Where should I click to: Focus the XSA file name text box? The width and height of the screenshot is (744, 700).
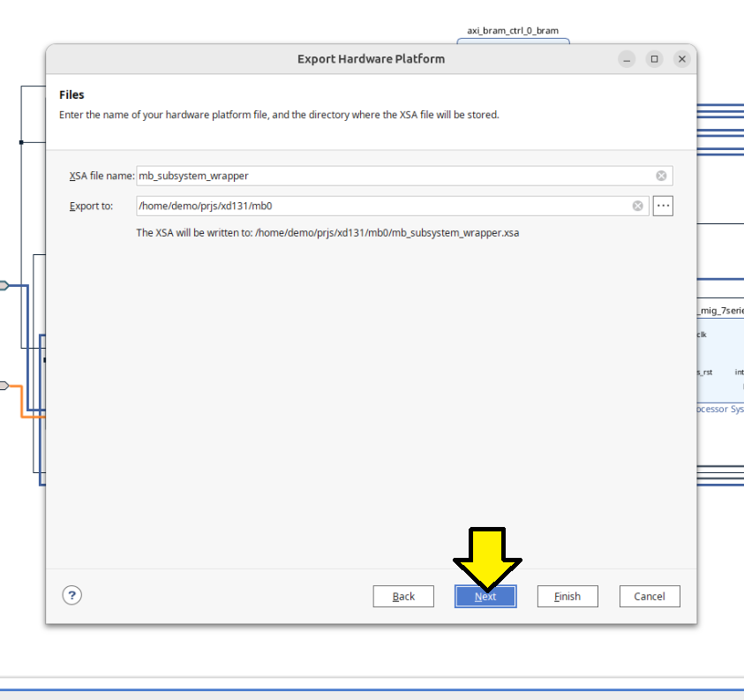coord(393,176)
